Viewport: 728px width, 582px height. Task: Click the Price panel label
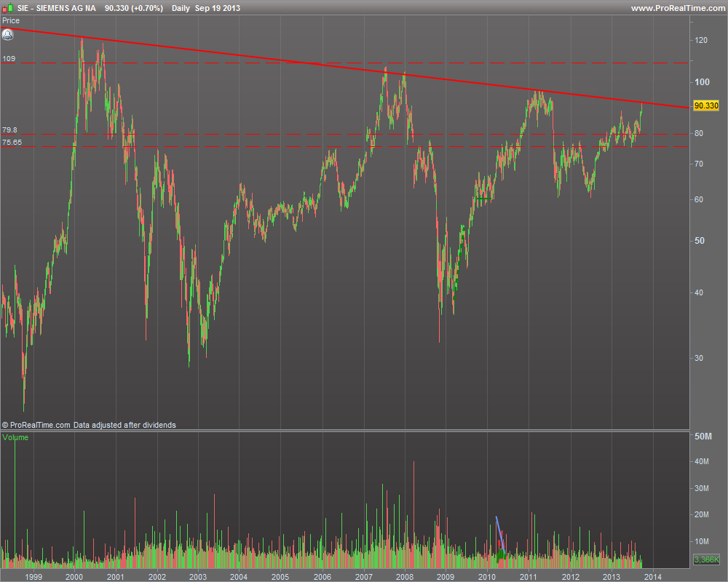pos(11,20)
